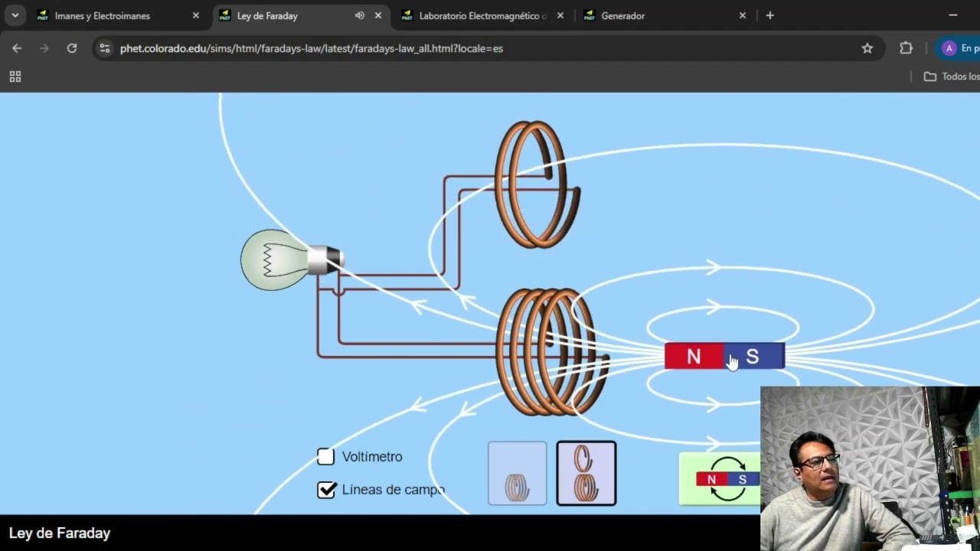Enable the Voltímetro checkbox
The height and width of the screenshot is (551, 980).
point(326,457)
